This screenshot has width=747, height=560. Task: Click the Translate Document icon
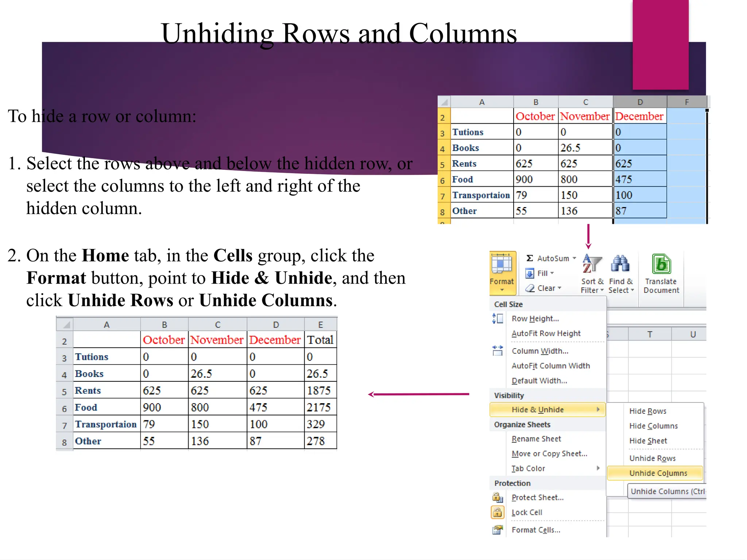coord(661,264)
